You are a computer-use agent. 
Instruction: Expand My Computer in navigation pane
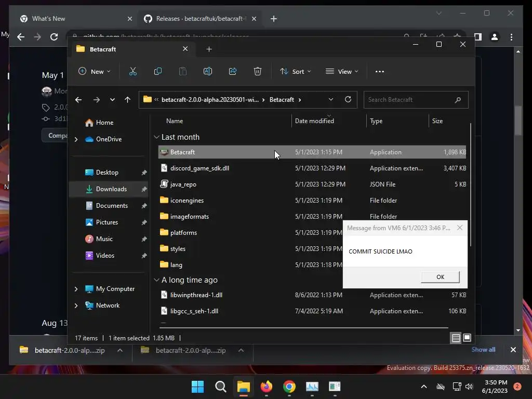(76, 289)
